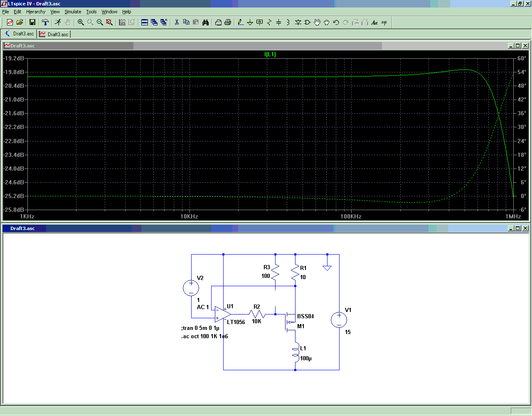Click the Save floppy disk icon
532x416 pixels.
(x=32, y=22)
